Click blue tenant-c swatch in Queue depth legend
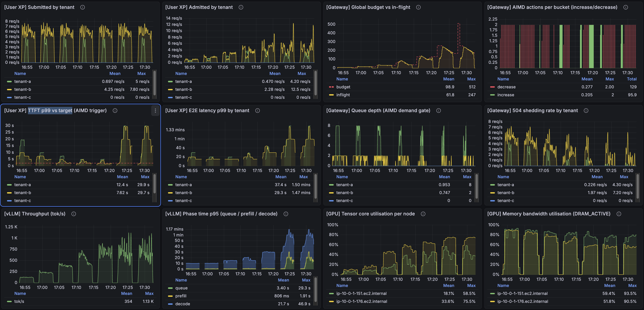 [331, 201]
